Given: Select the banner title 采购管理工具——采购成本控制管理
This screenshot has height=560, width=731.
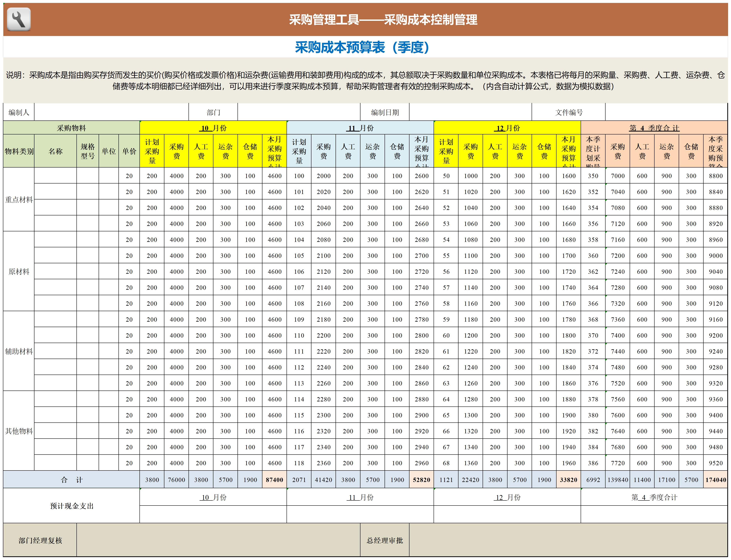Looking at the screenshot, I should coord(383,20).
